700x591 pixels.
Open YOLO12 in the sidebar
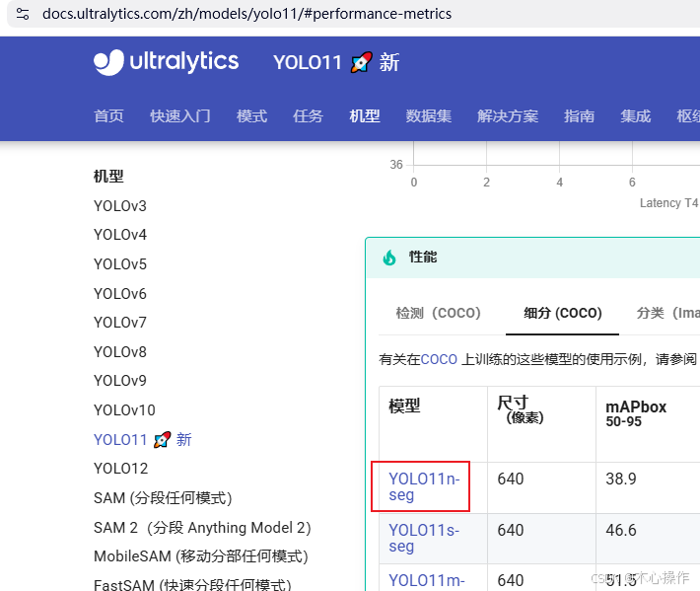pos(120,468)
